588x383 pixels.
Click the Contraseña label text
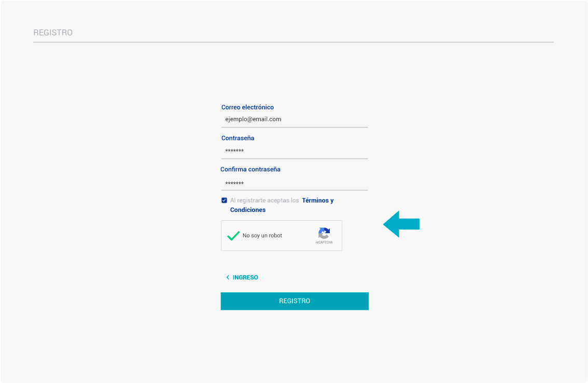pyautogui.click(x=238, y=138)
